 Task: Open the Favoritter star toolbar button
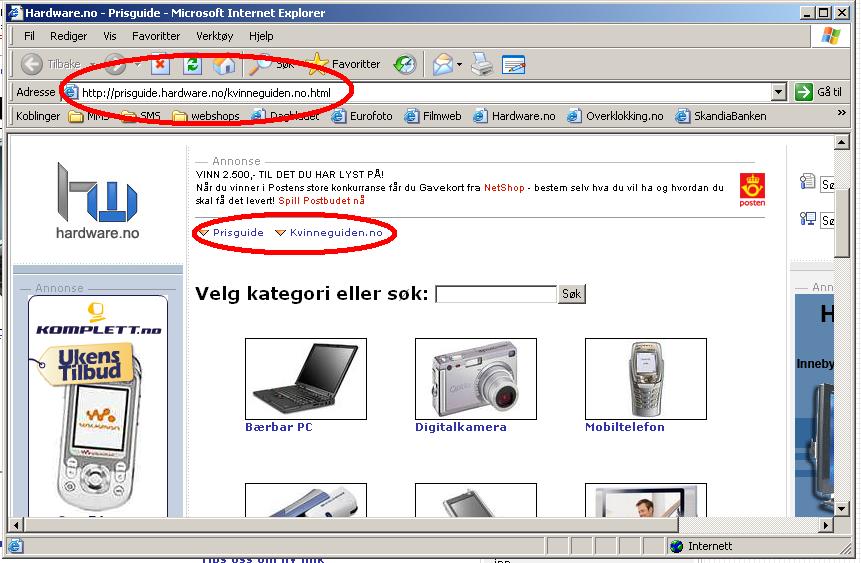tap(344, 64)
